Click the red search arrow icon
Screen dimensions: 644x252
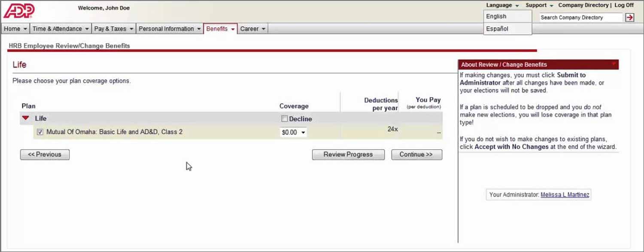tap(629, 18)
